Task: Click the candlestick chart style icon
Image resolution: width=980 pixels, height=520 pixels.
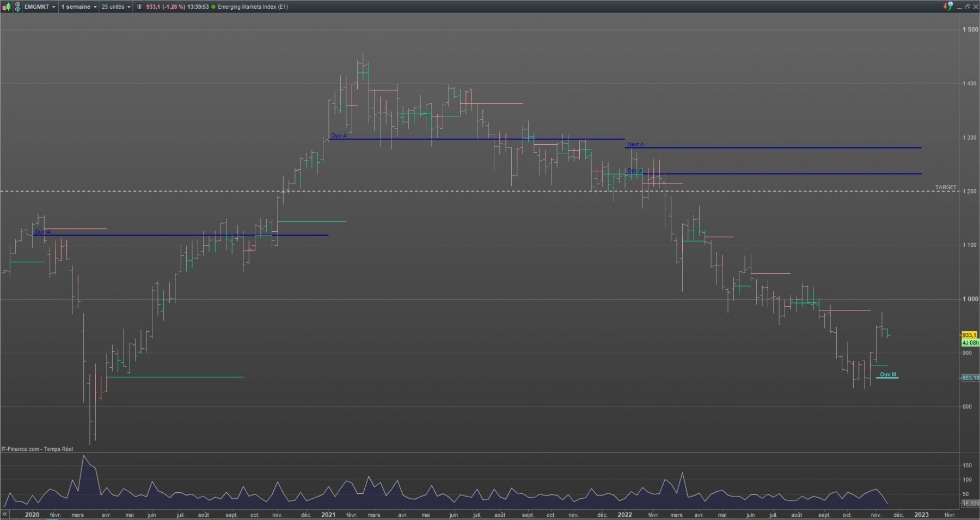Action: pyautogui.click(x=7, y=7)
